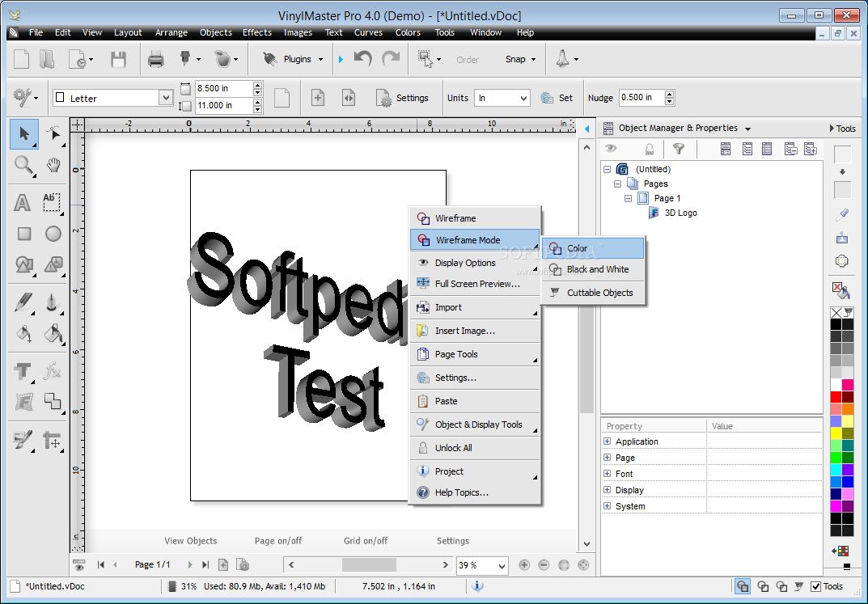Pick the cyan color swatch
The height and width of the screenshot is (604, 868).
[x=836, y=470]
